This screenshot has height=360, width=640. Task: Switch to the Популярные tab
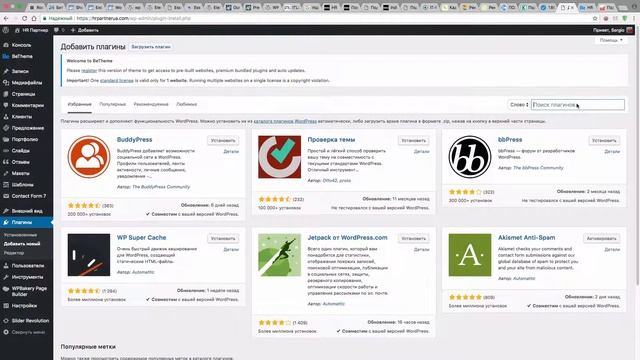pyautogui.click(x=113, y=104)
